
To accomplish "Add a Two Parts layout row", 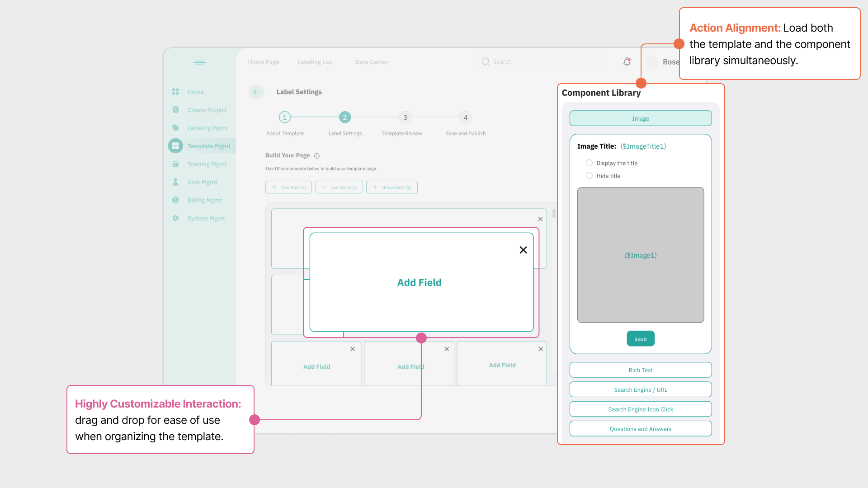I will (x=339, y=187).
